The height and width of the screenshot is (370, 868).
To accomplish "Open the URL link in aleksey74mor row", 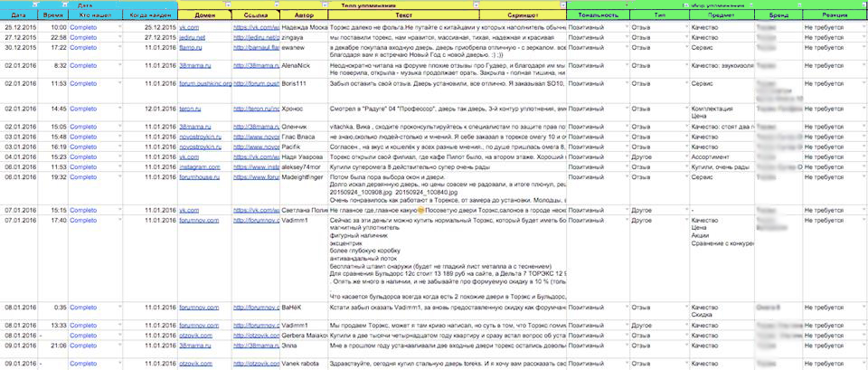I will pos(256,166).
